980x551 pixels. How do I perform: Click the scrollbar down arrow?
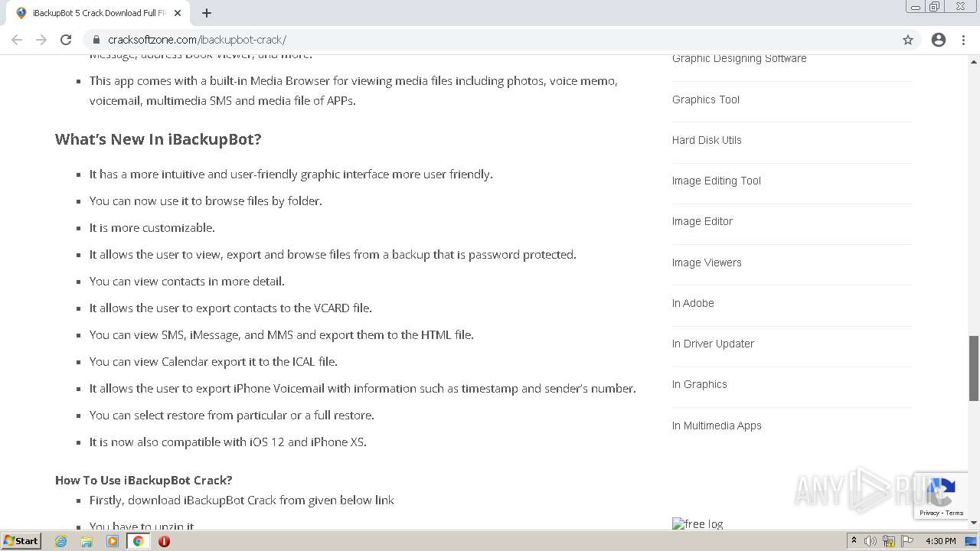[974, 523]
